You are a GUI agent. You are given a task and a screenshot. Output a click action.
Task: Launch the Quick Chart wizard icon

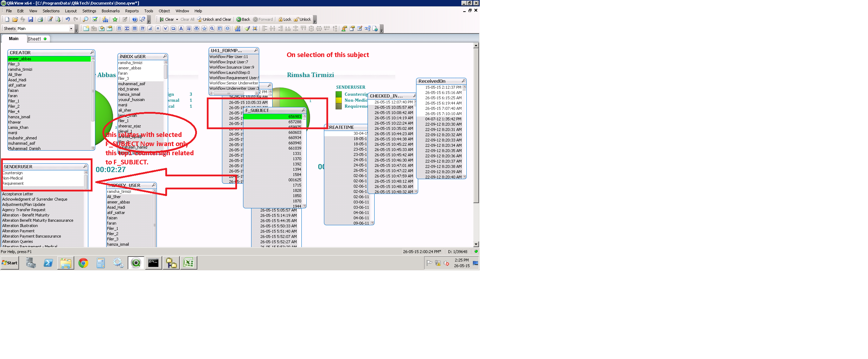[105, 19]
